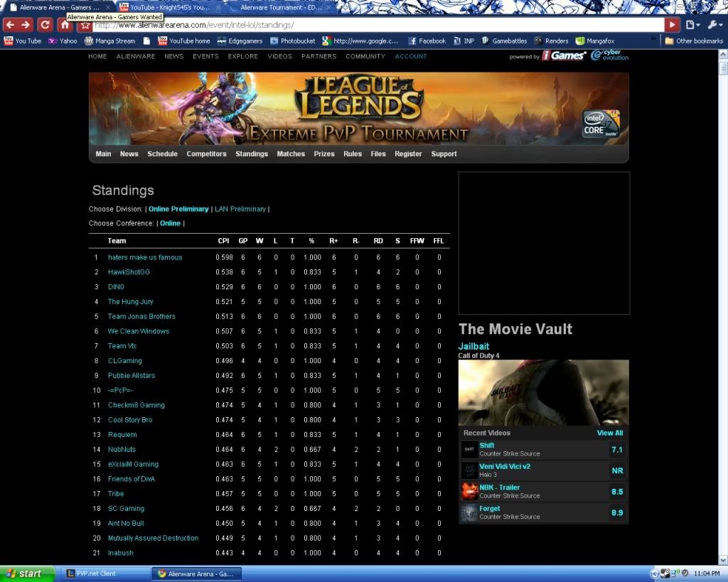
Task: Open the wrench settings menu
Action: click(714, 25)
